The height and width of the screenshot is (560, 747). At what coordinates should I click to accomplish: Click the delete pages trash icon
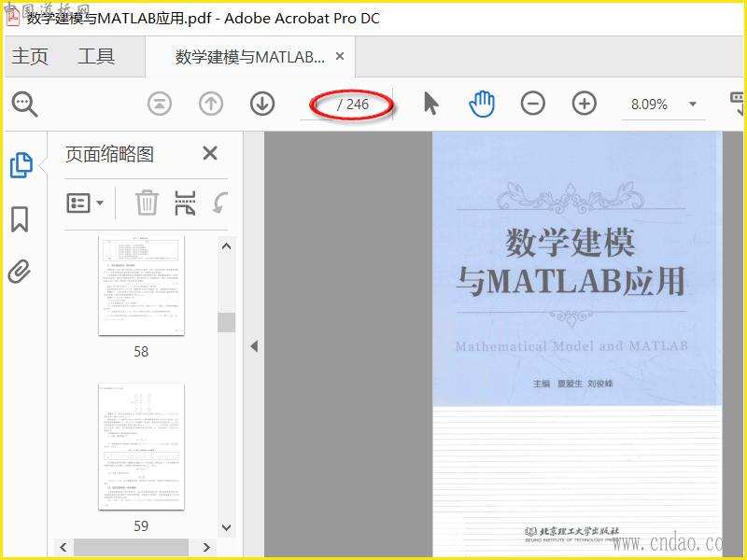[x=147, y=203]
